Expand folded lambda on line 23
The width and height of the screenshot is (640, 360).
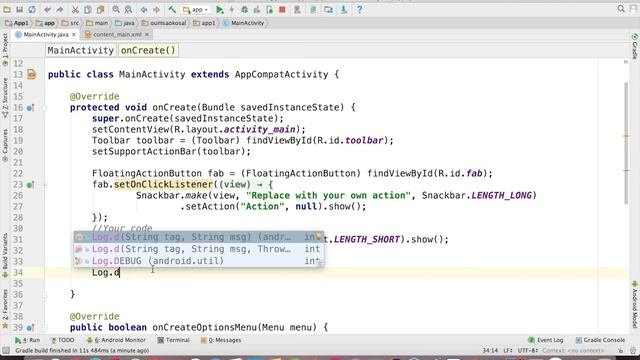click(45, 185)
